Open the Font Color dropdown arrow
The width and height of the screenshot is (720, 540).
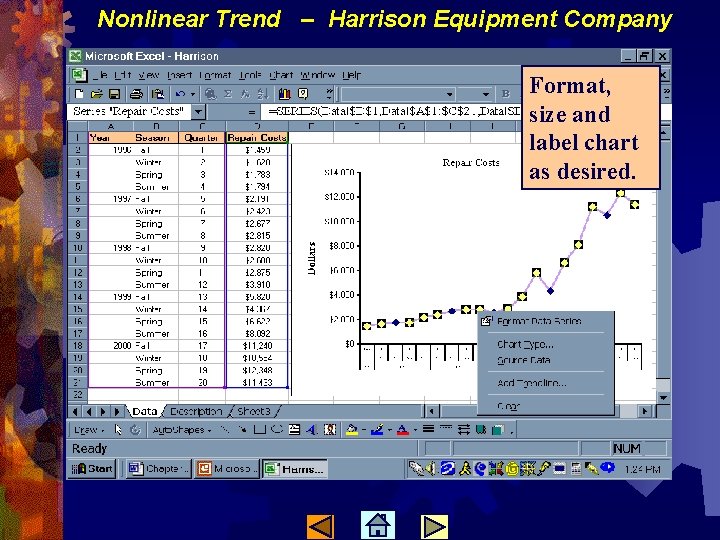[415, 430]
